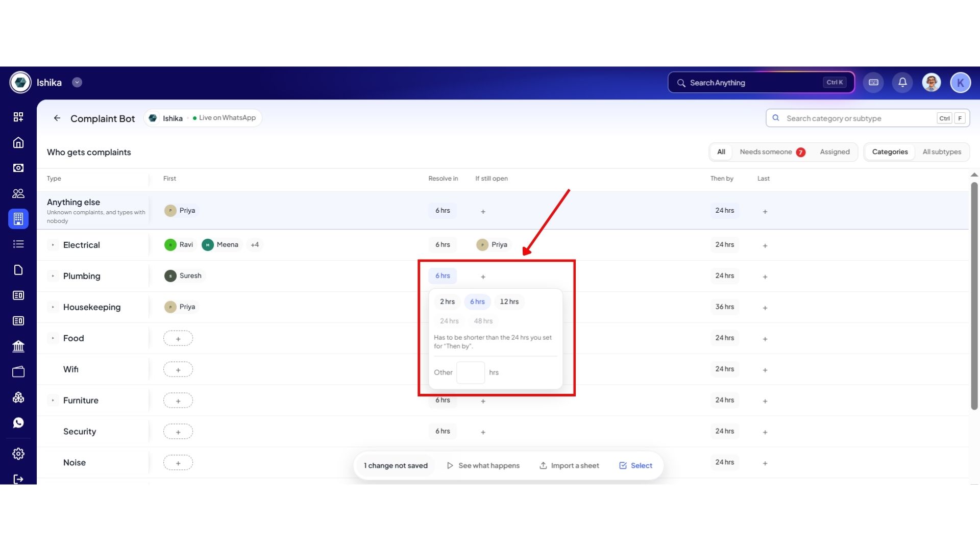Viewport: 980px width, 551px height.
Task: Open notifications bell icon
Action: coord(902,83)
